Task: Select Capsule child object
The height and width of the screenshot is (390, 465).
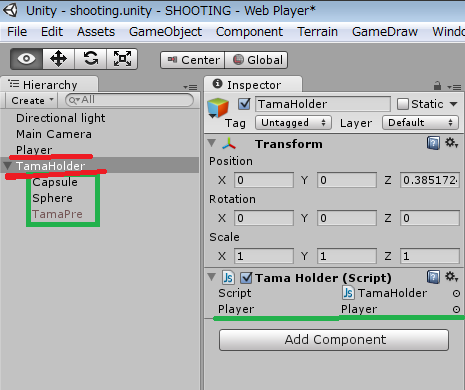Action: 55,182
